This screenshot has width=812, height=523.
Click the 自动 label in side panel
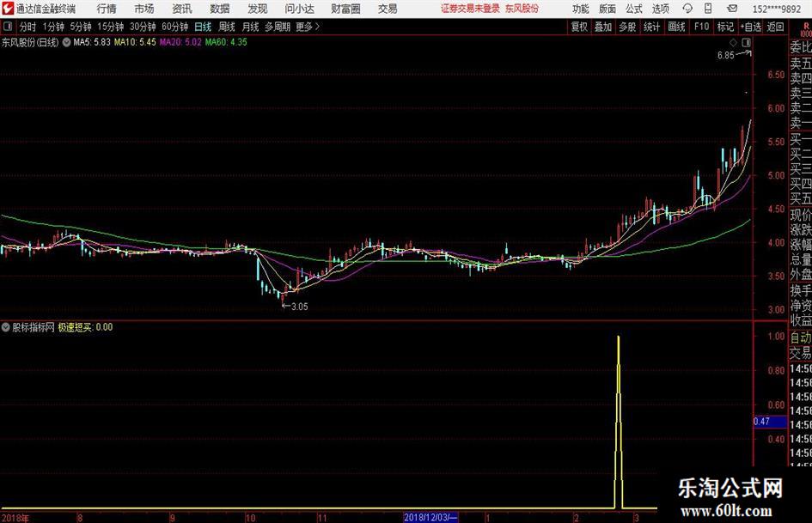(801, 338)
